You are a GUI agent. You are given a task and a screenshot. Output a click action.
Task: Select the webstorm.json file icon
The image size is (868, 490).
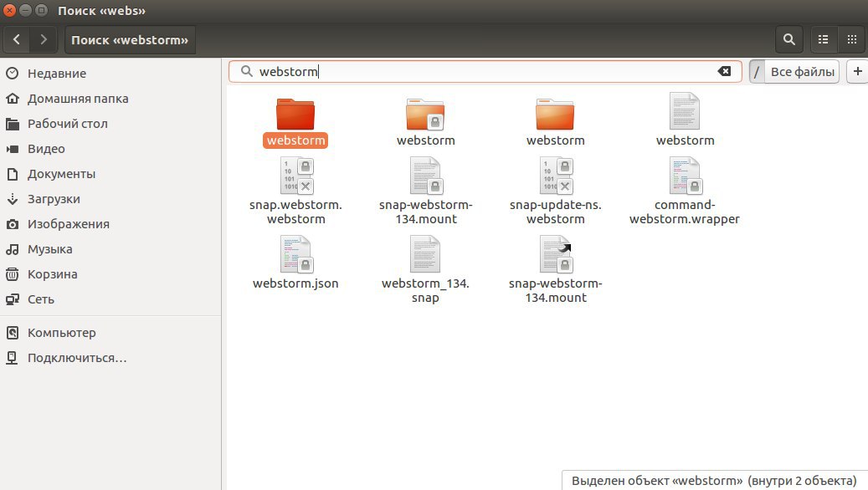[295, 254]
